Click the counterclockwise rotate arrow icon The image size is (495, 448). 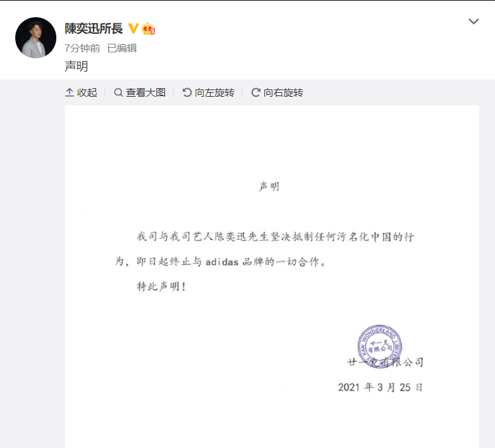click(x=187, y=93)
